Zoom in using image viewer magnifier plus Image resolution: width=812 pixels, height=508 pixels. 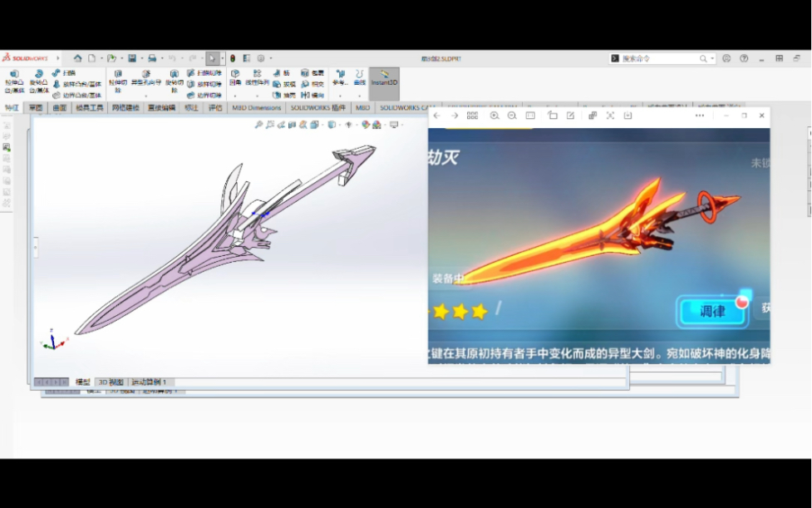tap(495, 116)
